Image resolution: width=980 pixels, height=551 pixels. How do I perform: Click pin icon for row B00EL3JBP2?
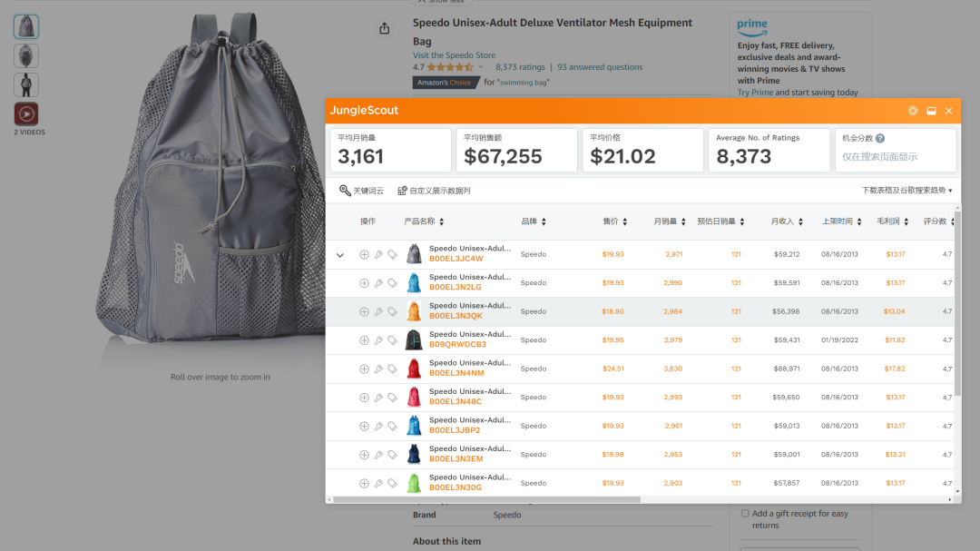[x=378, y=427]
